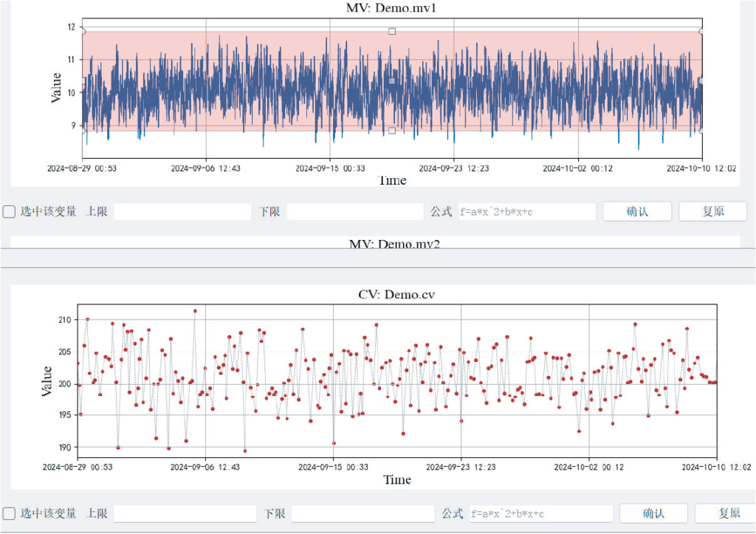
Task: Click bottom-left corner handle of red region
Action: point(83,131)
